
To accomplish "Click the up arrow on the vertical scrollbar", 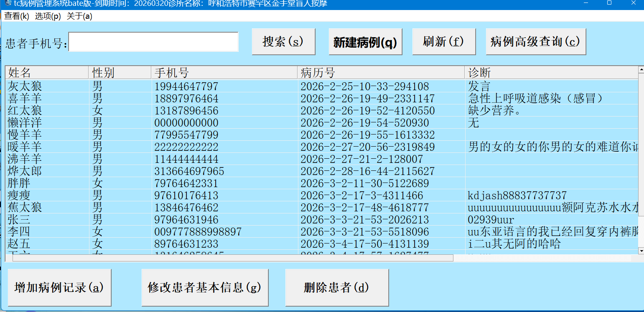I will (x=641, y=70).
